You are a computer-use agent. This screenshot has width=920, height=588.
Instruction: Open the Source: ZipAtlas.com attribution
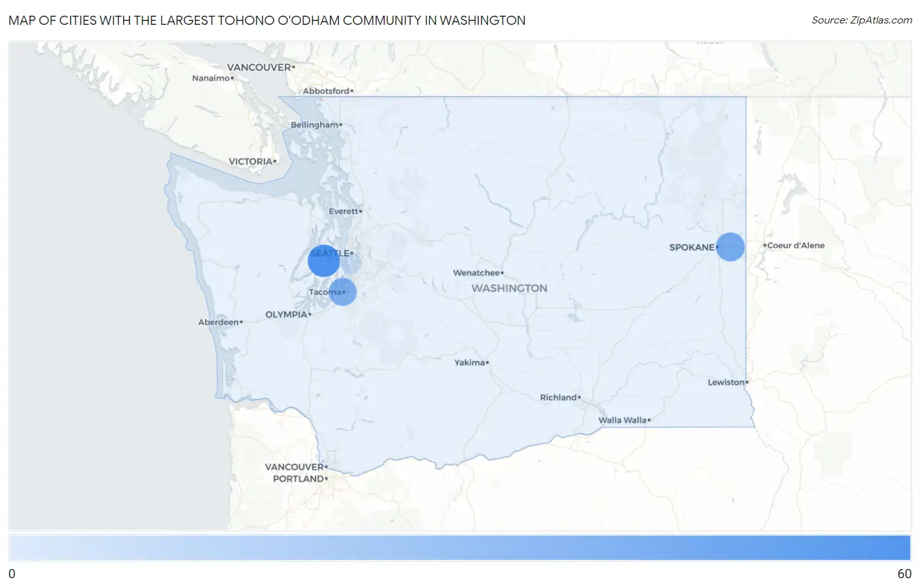click(x=862, y=20)
